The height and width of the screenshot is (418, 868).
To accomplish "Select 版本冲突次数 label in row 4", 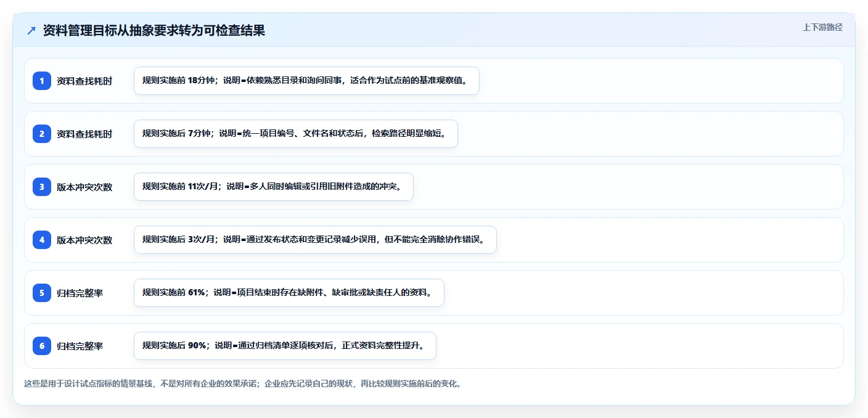I will coord(84,240).
